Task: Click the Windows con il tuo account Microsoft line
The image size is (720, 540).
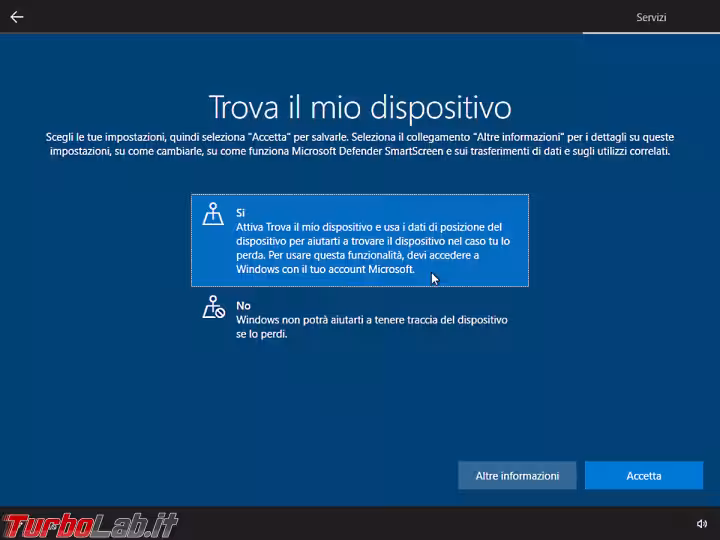Action: (x=325, y=269)
